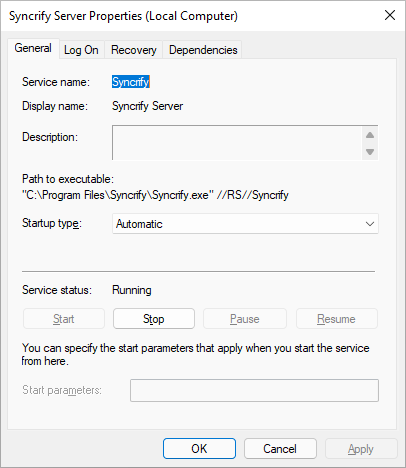Click the dialog title bar text
Image resolution: width=406 pixels, height=468 pixels.
[123, 16]
